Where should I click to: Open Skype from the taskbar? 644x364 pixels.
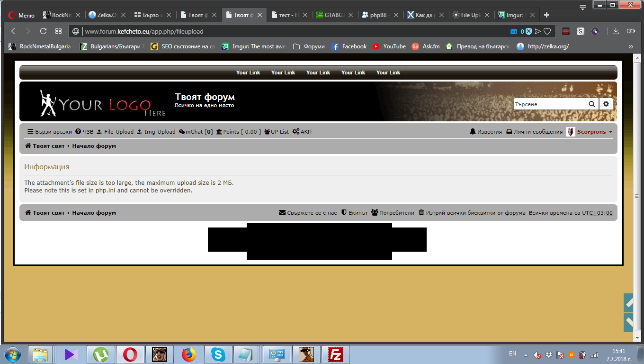pyautogui.click(x=218, y=354)
